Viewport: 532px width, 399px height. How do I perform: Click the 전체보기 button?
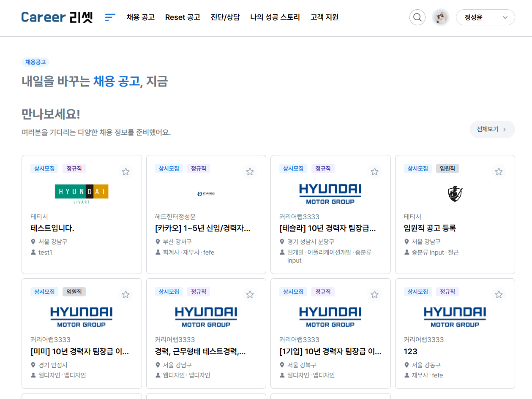click(x=492, y=129)
